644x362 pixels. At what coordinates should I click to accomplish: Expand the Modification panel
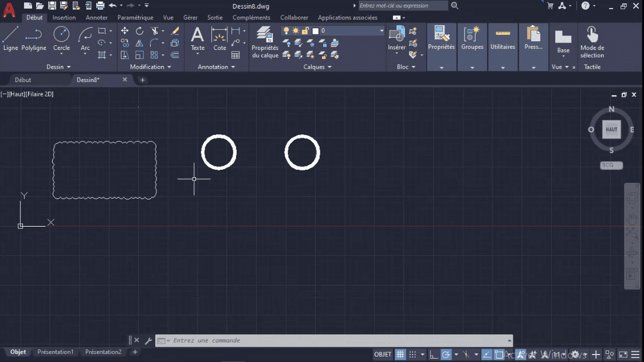150,67
